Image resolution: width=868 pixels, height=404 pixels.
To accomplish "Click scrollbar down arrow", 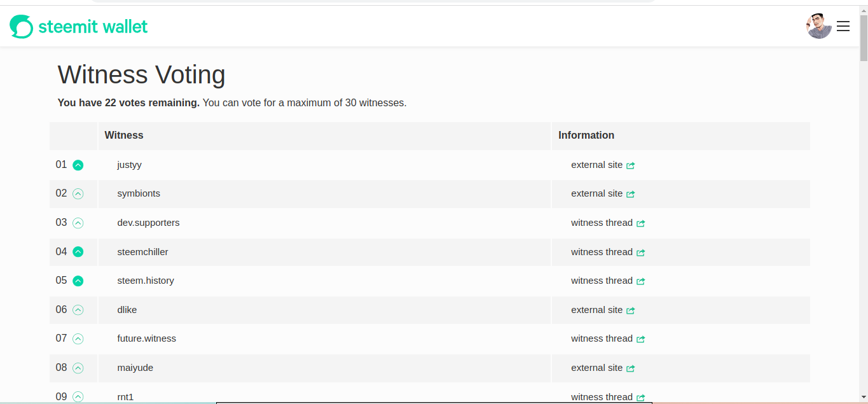I will click(x=864, y=398).
